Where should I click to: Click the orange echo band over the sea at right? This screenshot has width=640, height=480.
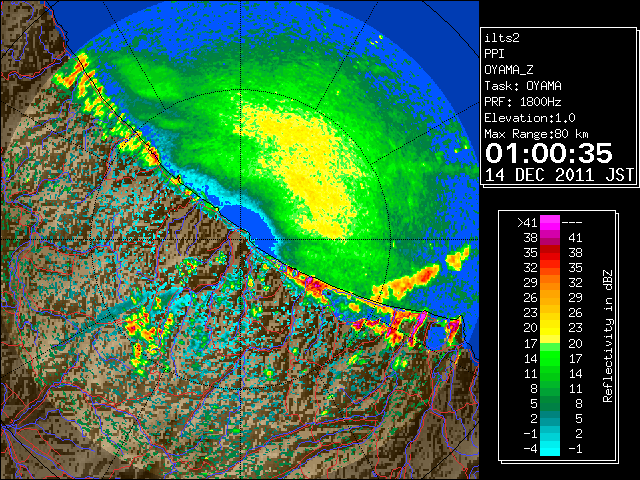click(408, 282)
